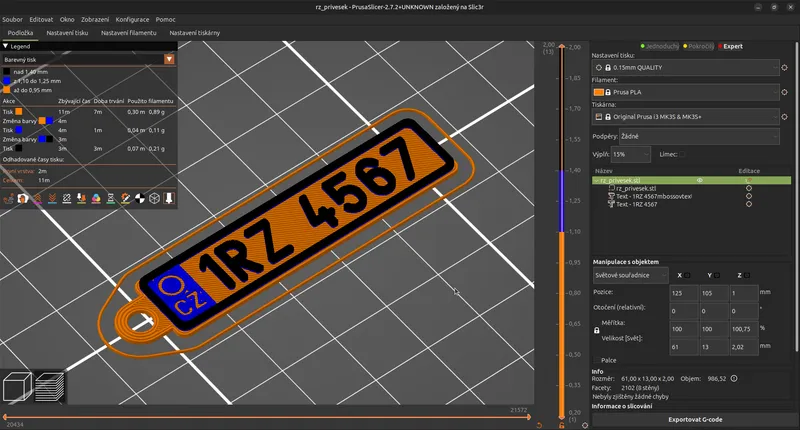Toggle shells cube icon in legend
The height and width of the screenshot is (430, 800).
pyautogui.click(x=154, y=198)
